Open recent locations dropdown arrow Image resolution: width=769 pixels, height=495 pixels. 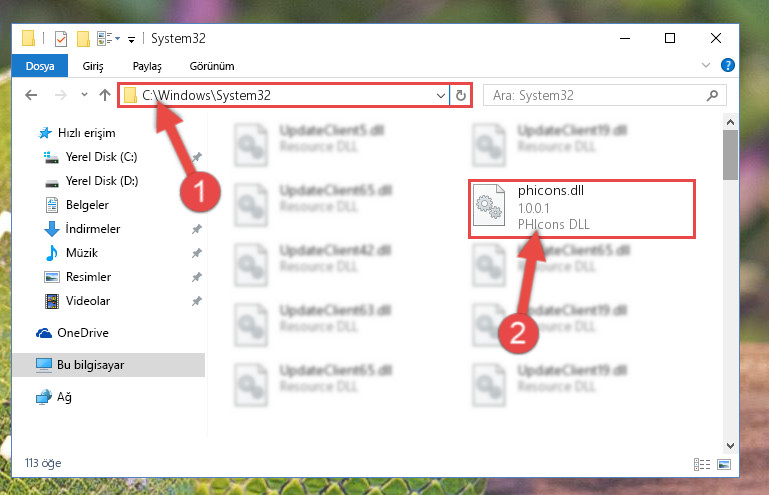click(84, 95)
